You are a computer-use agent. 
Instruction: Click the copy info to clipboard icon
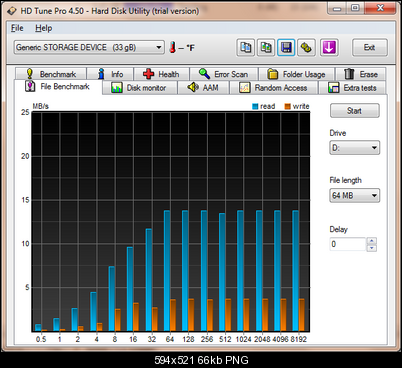point(246,48)
